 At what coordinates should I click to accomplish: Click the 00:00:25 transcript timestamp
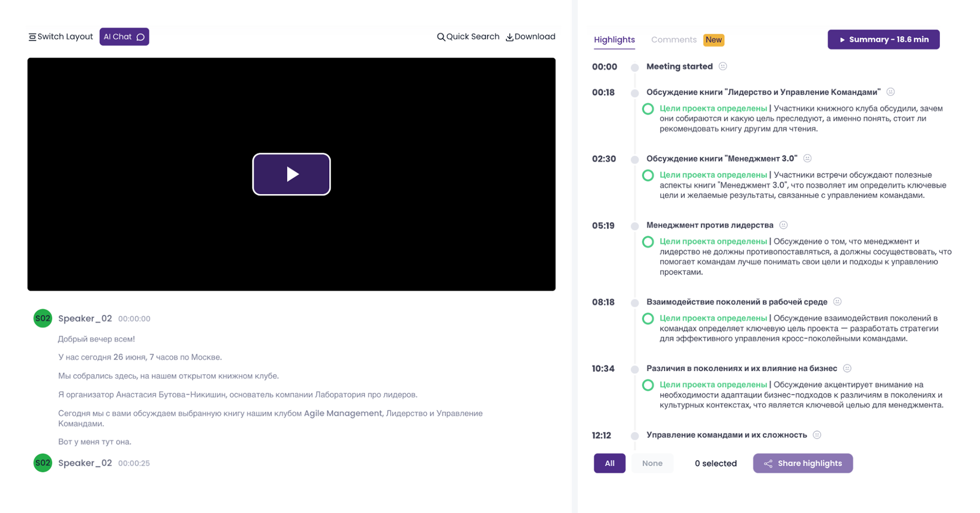134,463
